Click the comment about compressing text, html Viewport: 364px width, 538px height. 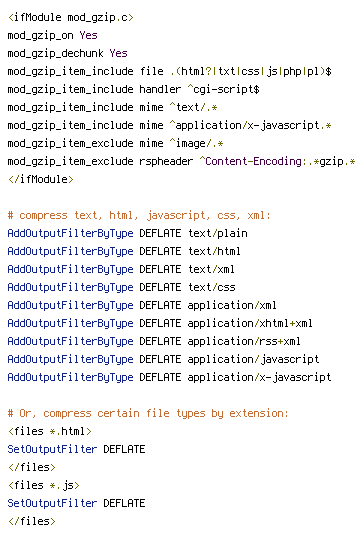[x=139, y=215]
